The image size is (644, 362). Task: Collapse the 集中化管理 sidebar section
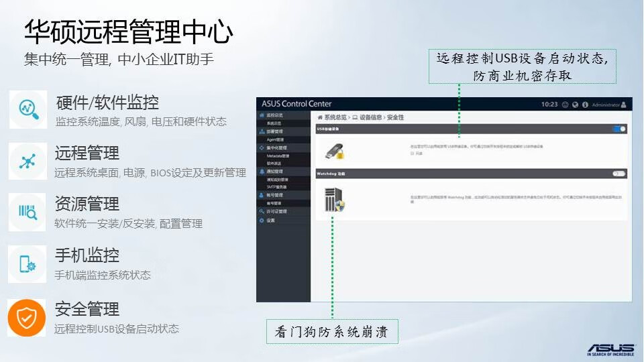tap(283, 147)
